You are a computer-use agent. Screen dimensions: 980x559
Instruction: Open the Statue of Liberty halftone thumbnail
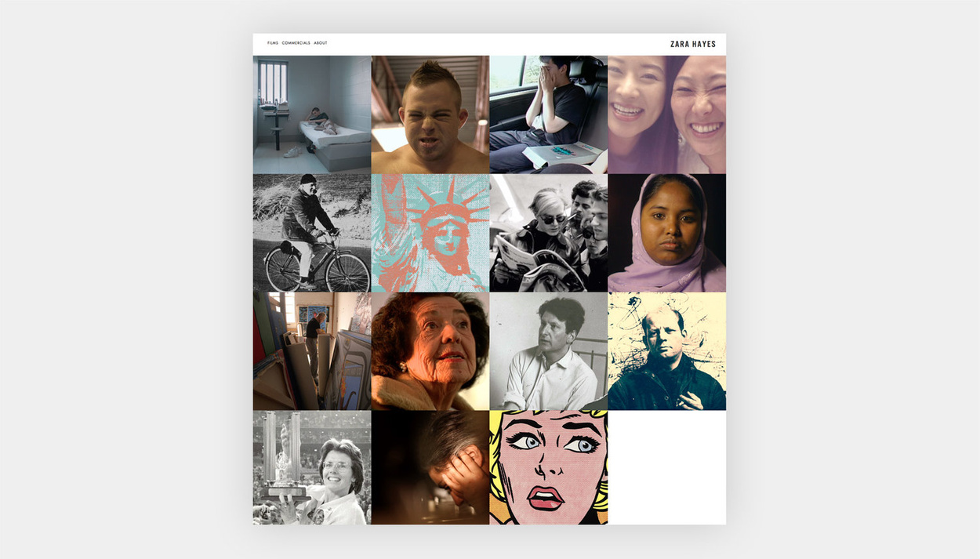[430, 233]
